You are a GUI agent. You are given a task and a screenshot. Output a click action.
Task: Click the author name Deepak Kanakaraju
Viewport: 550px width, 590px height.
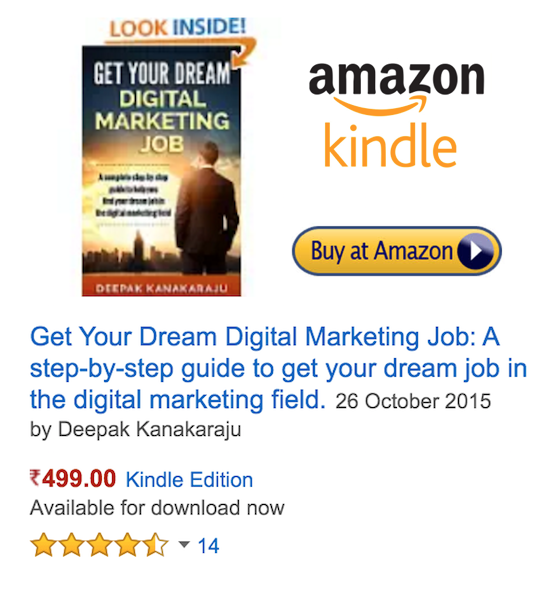tap(149, 429)
